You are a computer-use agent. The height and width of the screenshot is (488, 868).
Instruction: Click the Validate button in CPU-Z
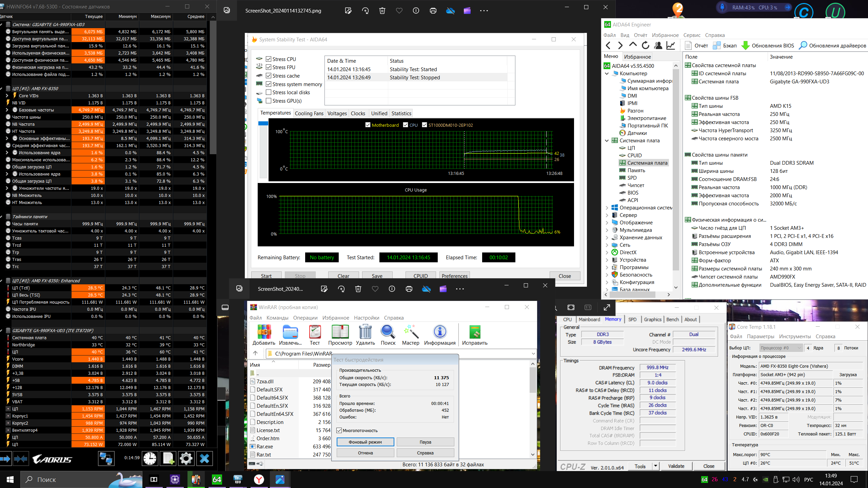coord(676,466)
